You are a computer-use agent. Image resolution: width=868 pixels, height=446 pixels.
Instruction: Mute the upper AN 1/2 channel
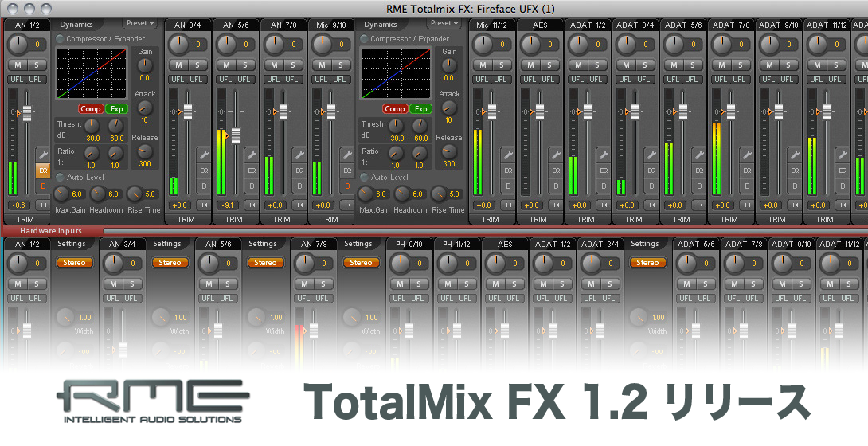tap(18, 65)
